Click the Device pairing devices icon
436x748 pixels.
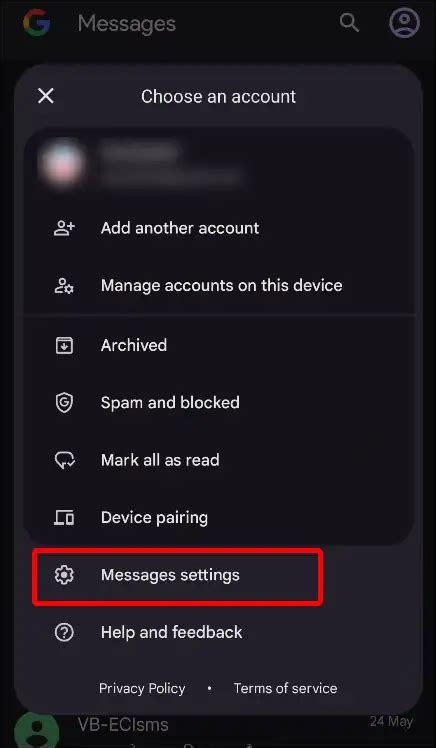[x=64, y=518]
